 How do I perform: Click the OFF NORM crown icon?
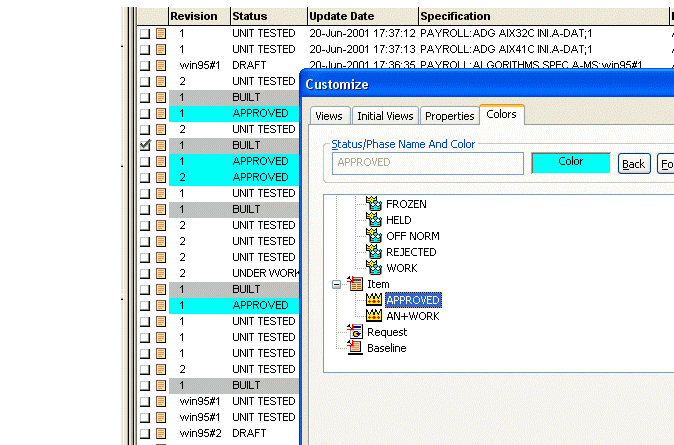pyautogui.click(x=374, y=236)
